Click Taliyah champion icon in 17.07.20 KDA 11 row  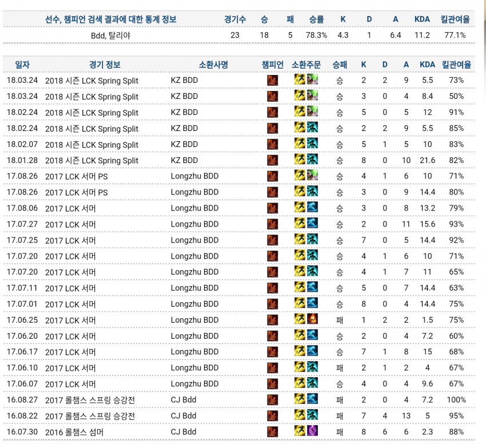pos(272,272)
